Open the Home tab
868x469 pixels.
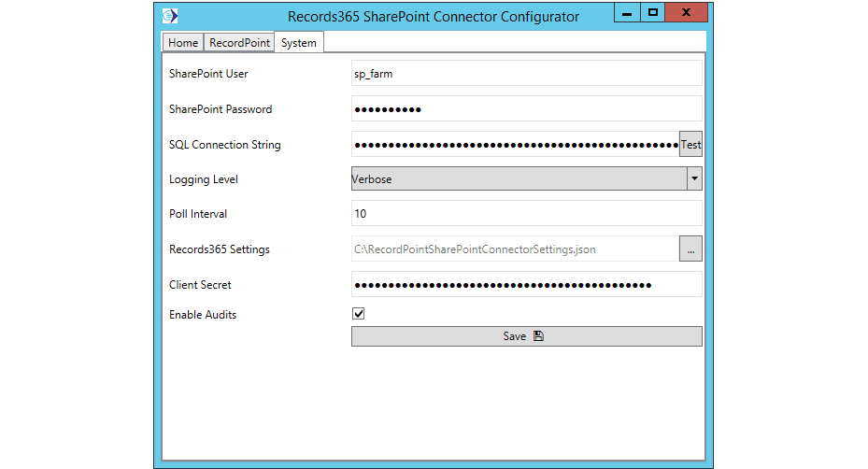click(x=183, y=43)
